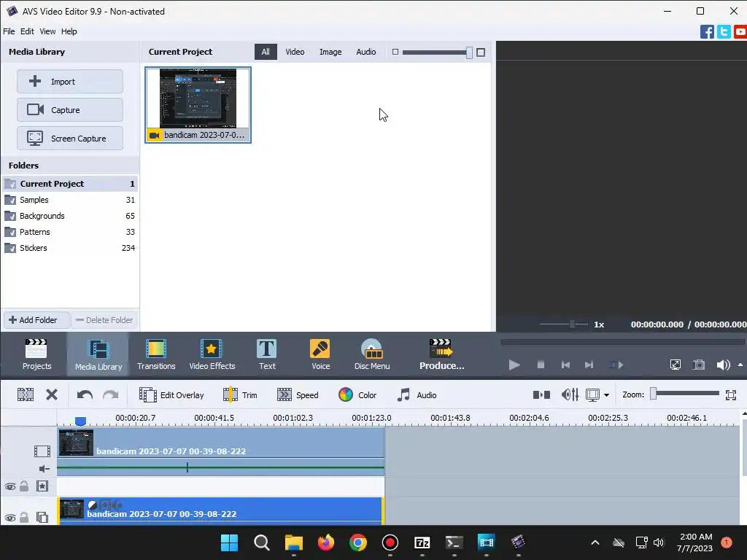Click the Screen Capture button

pyautogui.click(x=70, y=139)
